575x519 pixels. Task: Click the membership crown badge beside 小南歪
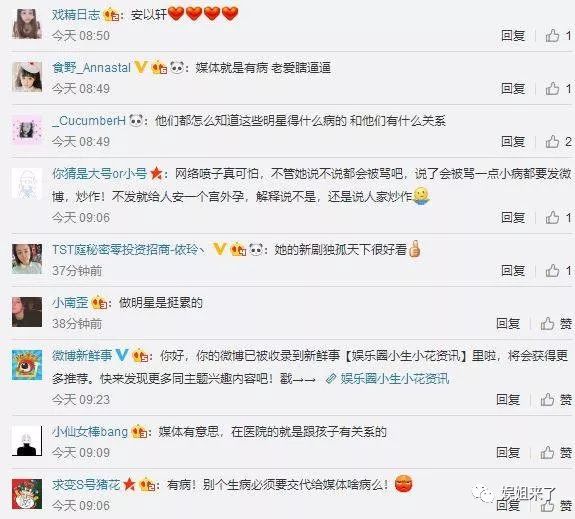99,303
